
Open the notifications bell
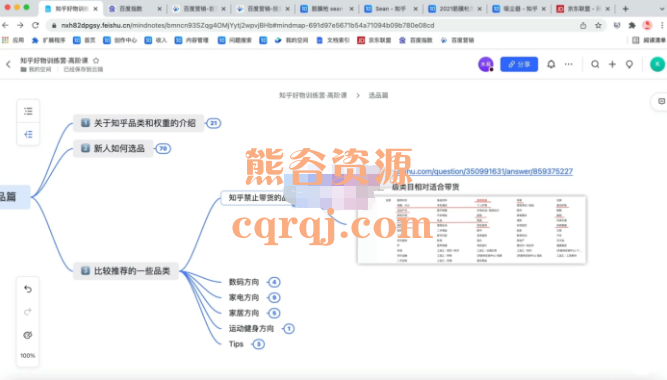[551, 64]
